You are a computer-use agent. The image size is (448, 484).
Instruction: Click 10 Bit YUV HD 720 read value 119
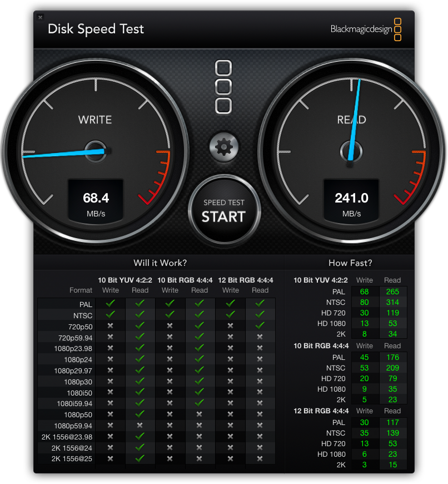click(x=392, y=313)
